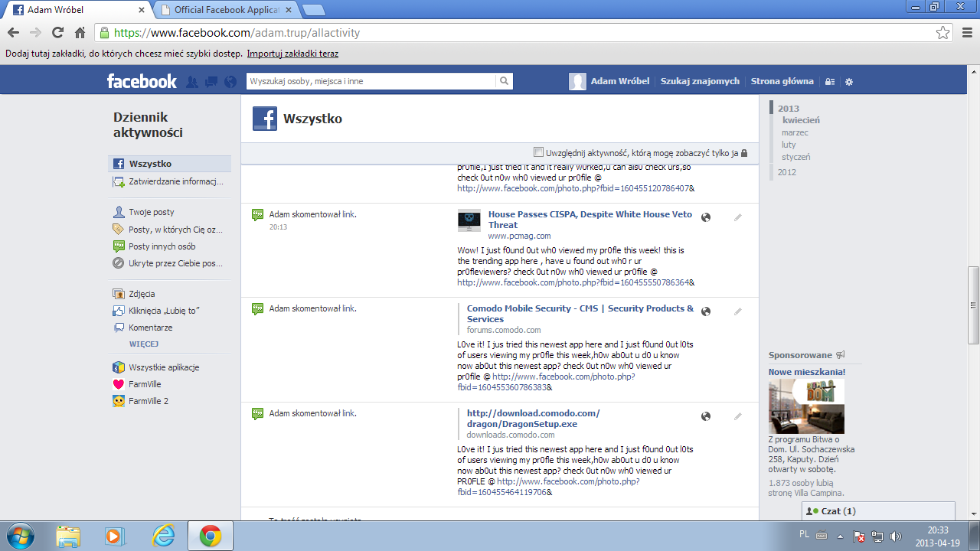This screenshot has height=551, width=980.
Task: Click the address bar URL
Action: (x=237, y=33)
